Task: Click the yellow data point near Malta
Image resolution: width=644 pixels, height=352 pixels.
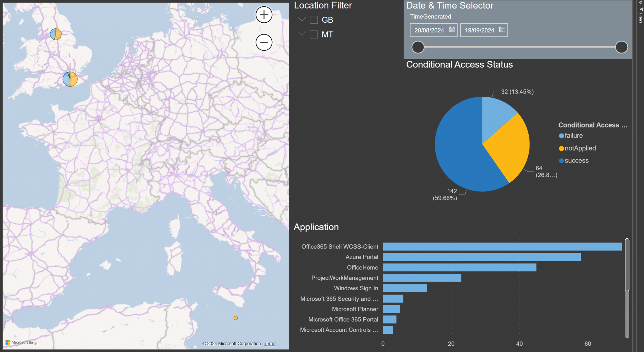Action: [x=236, y=318]
